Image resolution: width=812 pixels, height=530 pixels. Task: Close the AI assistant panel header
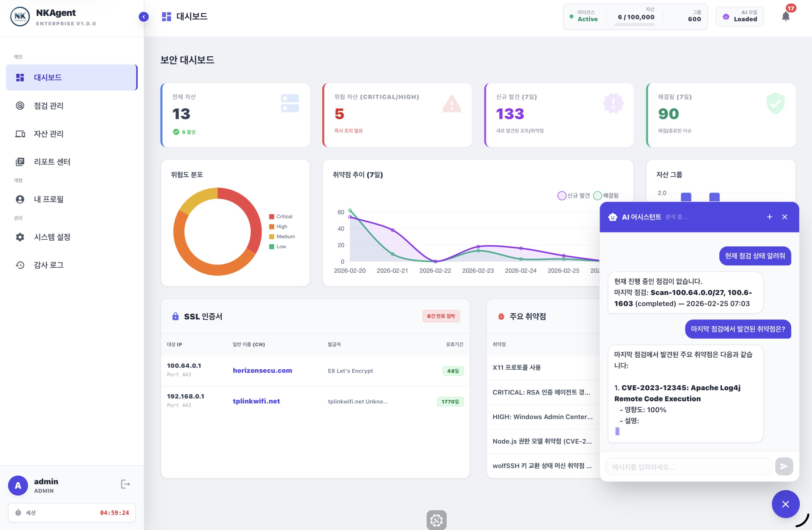pos(784,217)
